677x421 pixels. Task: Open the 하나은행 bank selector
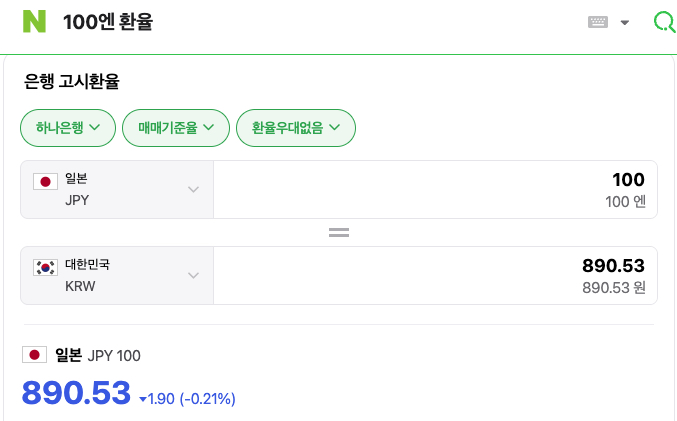coord(68,128)
